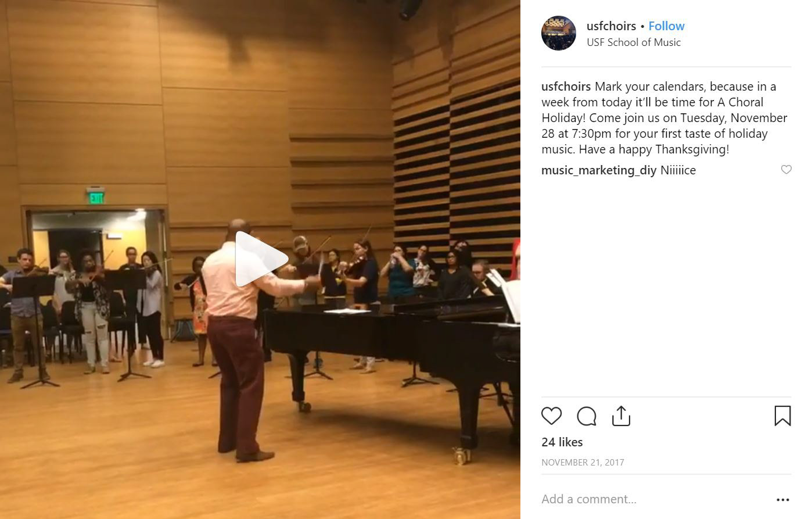The image size is (812, 519).
Task: Open the November 21, 2017 timestamp
Action: pos(583,463)
